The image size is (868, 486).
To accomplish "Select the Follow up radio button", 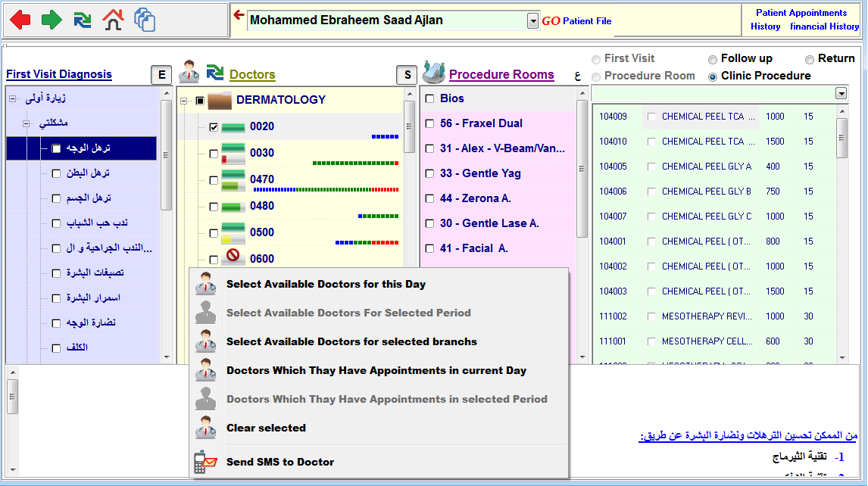I will (x=713, y=59).
